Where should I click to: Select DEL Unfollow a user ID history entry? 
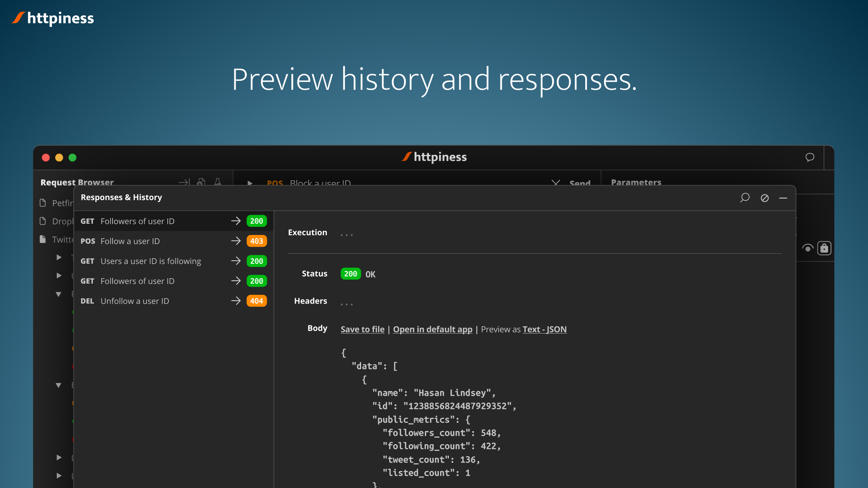point(174,301)
